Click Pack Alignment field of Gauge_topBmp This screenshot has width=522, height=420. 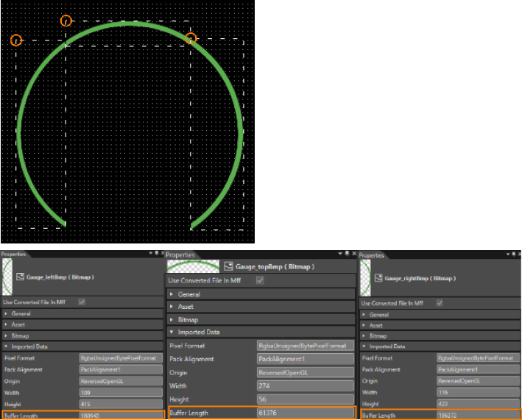tap(306, 359)
